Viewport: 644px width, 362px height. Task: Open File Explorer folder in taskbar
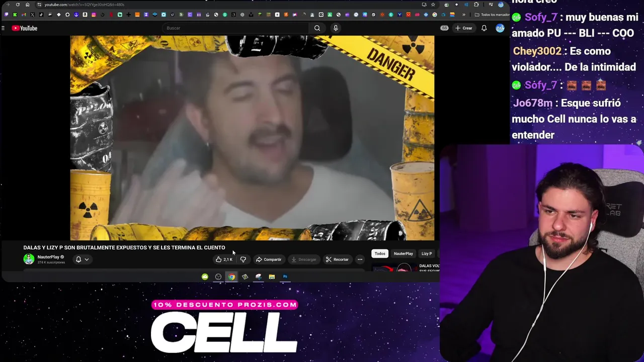[272, 277]
